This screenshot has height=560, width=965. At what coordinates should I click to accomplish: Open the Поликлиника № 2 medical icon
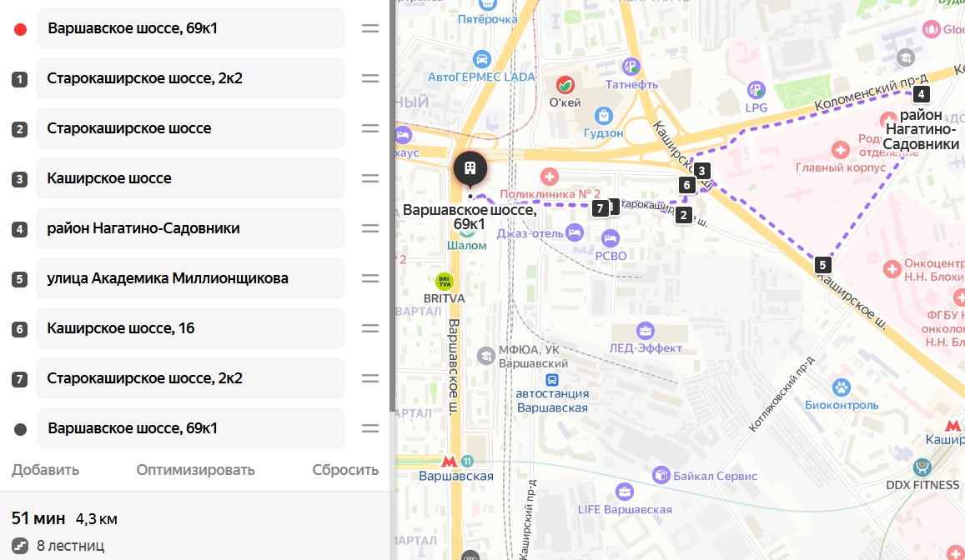[x=550, y=177]
